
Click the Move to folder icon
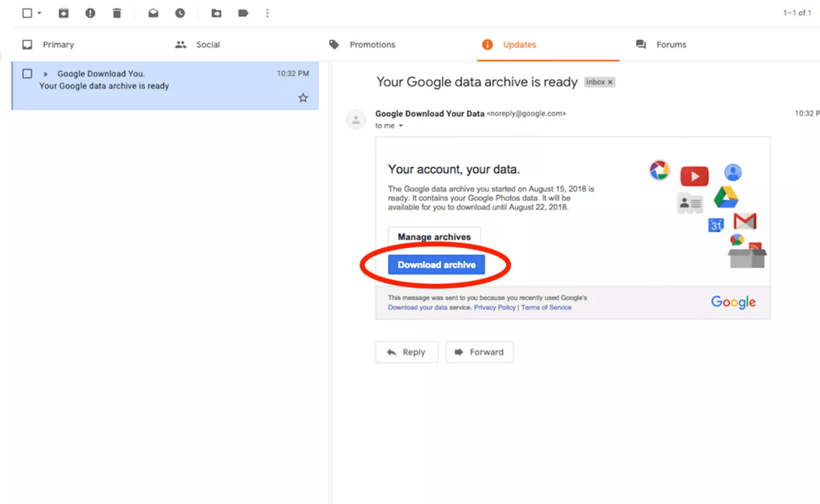pos(216,13)
